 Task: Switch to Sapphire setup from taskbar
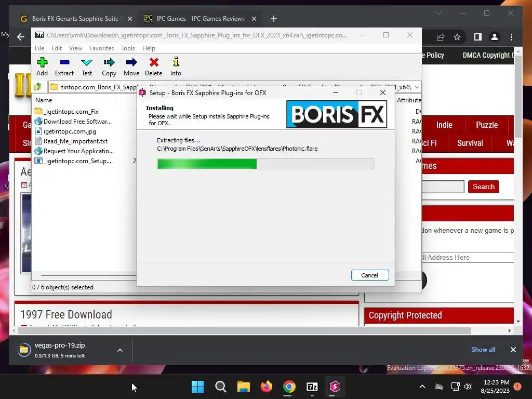(335, 387)
